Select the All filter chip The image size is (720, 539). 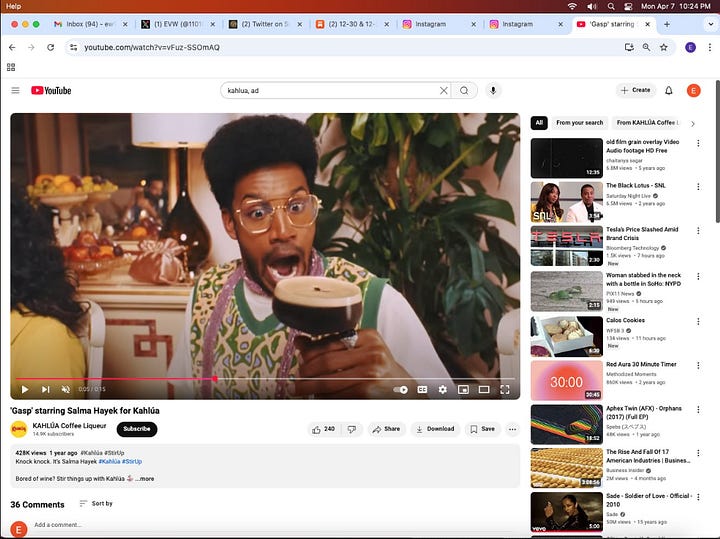pyautogui.click(x=539, y=123)
